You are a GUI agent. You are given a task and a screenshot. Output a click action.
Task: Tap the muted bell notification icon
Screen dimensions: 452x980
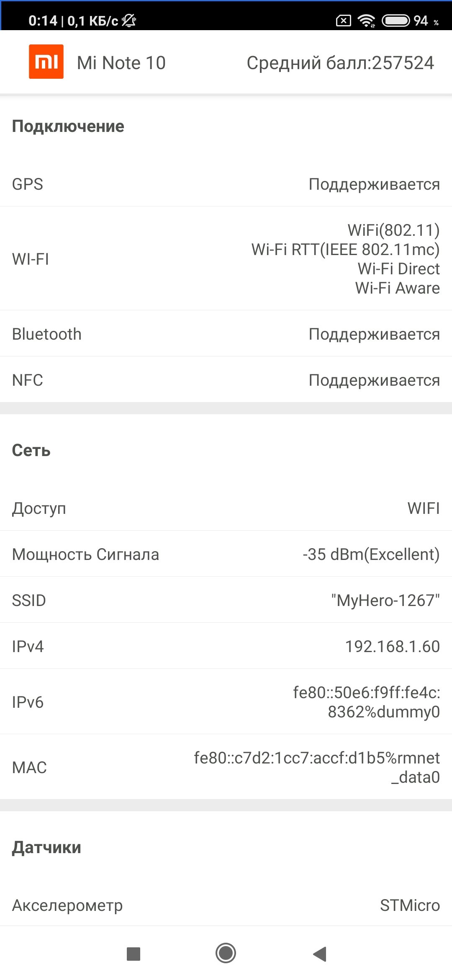(129, 20)
